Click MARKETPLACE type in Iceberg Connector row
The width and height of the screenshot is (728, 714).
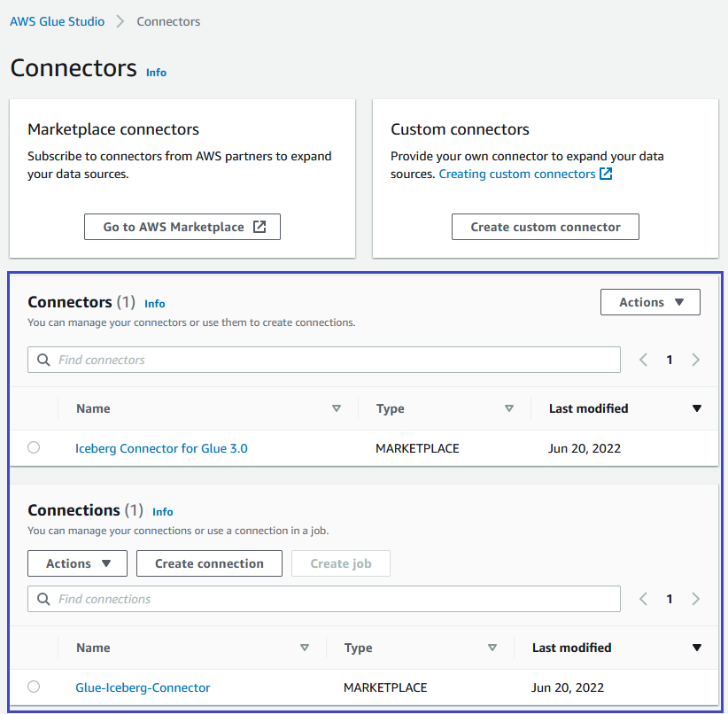click(x=417, y=448)
